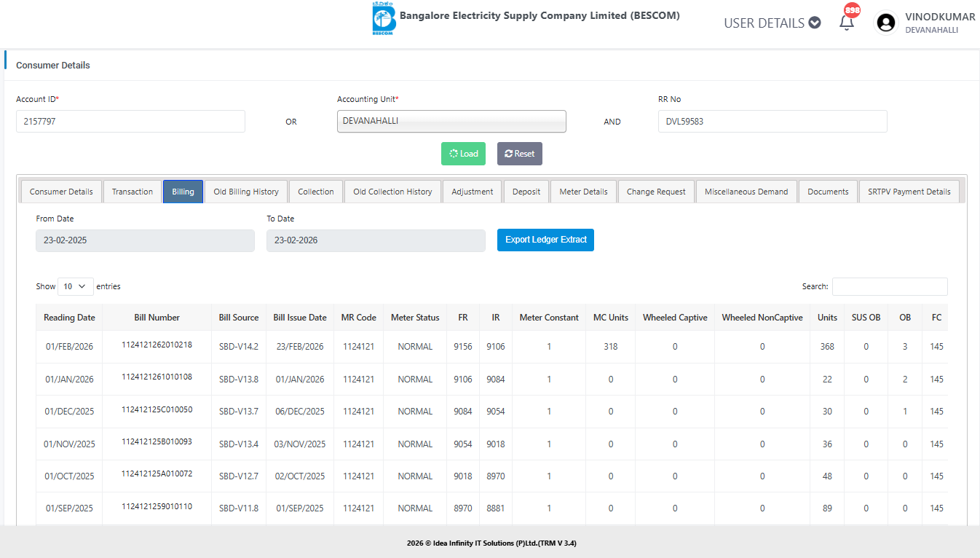Switch to the Consumer Details tab

click(61, 192)
